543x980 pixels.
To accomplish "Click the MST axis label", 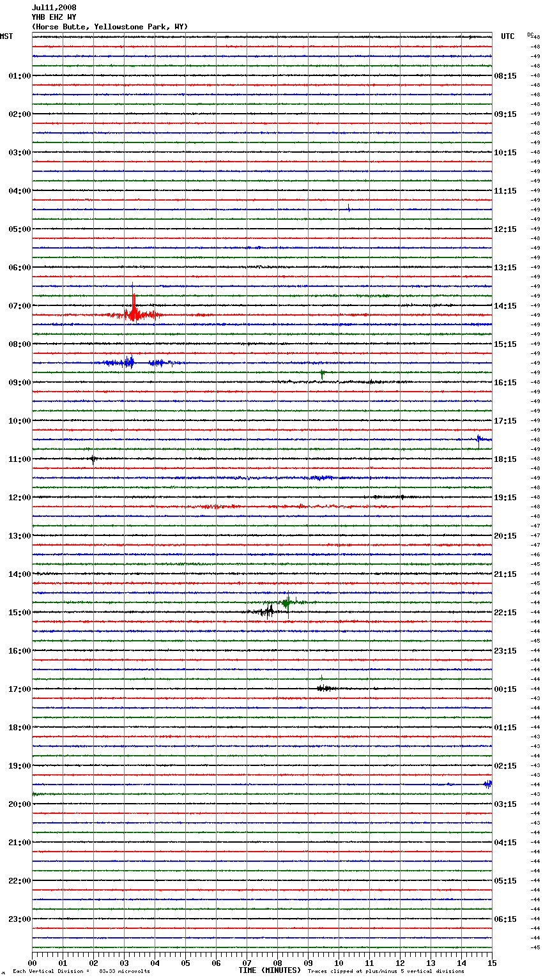I will 6,36.
